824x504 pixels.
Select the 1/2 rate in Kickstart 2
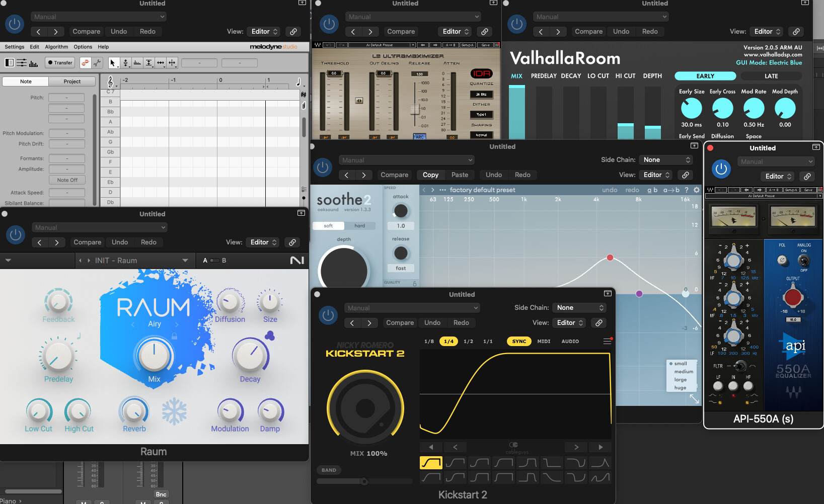[468, 342]
